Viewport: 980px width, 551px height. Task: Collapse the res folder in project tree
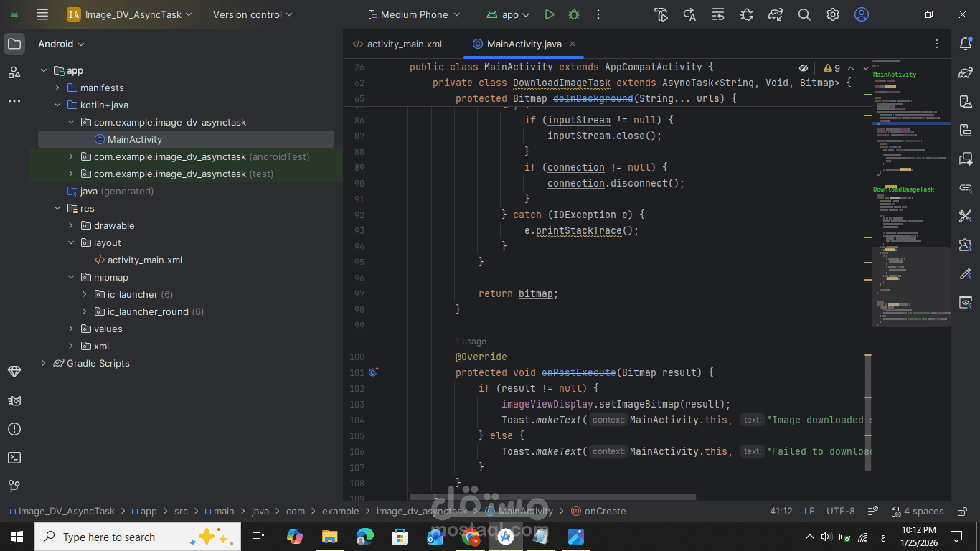click(x=57, y=208)
